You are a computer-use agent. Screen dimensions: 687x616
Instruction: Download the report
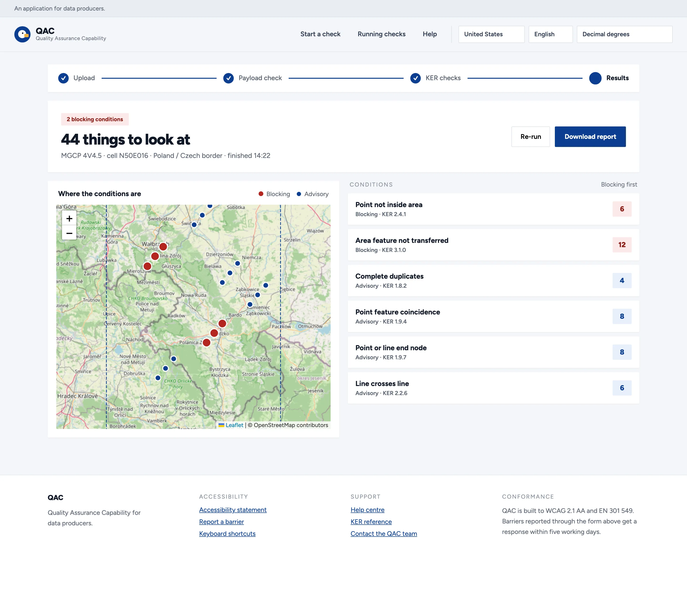tap(590, 137)
